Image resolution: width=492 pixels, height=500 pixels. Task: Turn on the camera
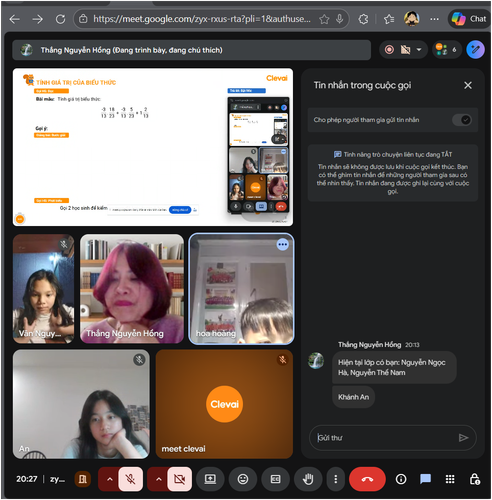[x=179, y=479]
